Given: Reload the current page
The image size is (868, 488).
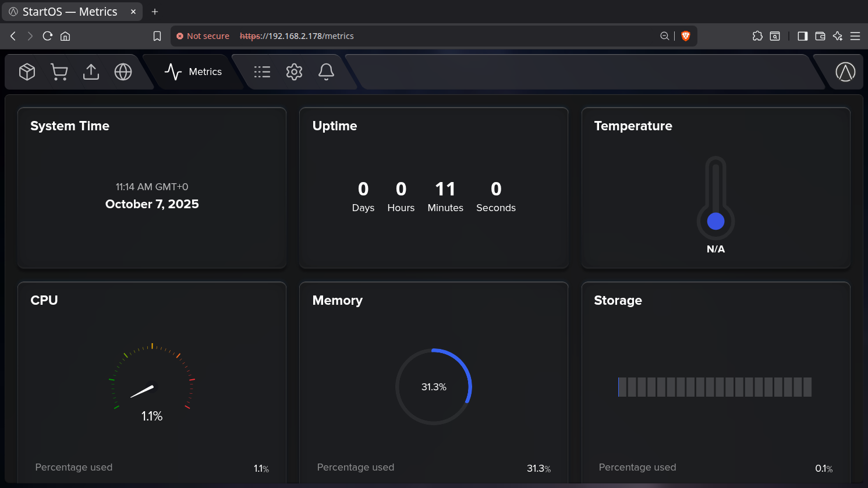Looking at the screenshot, I should pyautogui.click(x=48, y=36).
